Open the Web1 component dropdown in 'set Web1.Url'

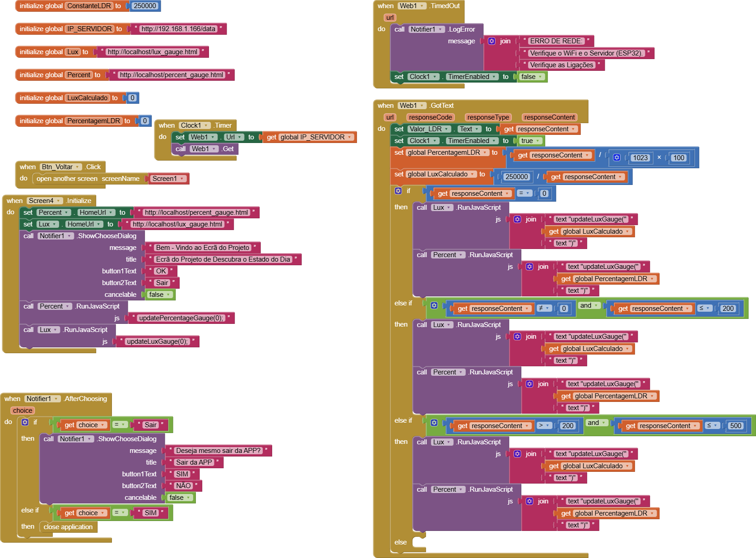pos(203,137)
